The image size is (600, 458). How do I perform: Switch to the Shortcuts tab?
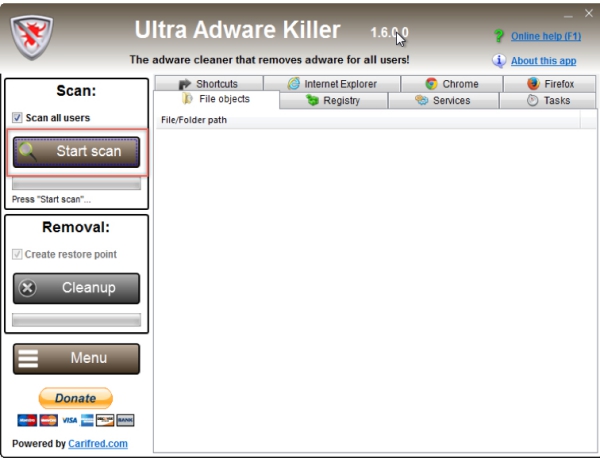209,83
